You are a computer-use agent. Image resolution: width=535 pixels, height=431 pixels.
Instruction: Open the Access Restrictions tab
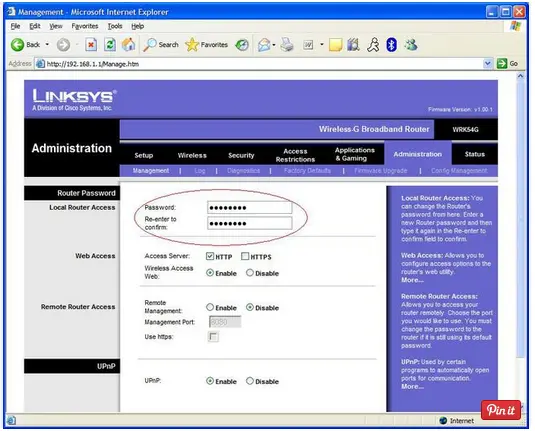tap(295, 155)
